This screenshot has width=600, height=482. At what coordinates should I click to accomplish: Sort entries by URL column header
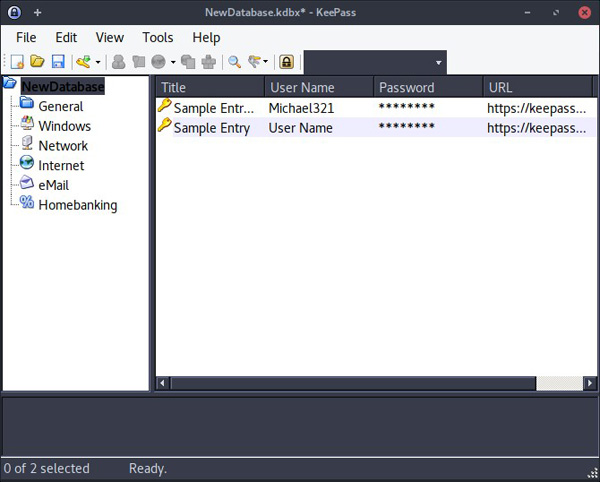pyautogui.click(x=538, y=88)
